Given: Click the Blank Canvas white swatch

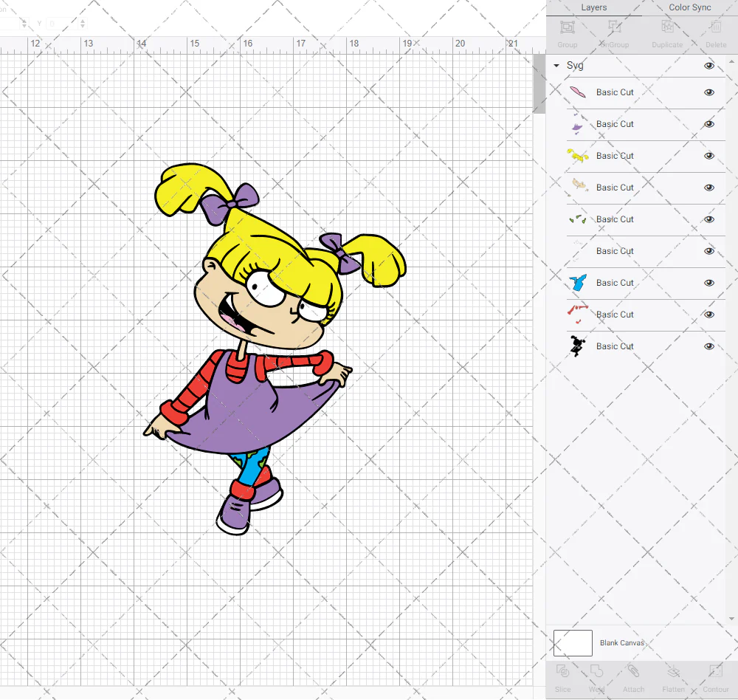Looking at the screenshot, I should click(573, 643).
